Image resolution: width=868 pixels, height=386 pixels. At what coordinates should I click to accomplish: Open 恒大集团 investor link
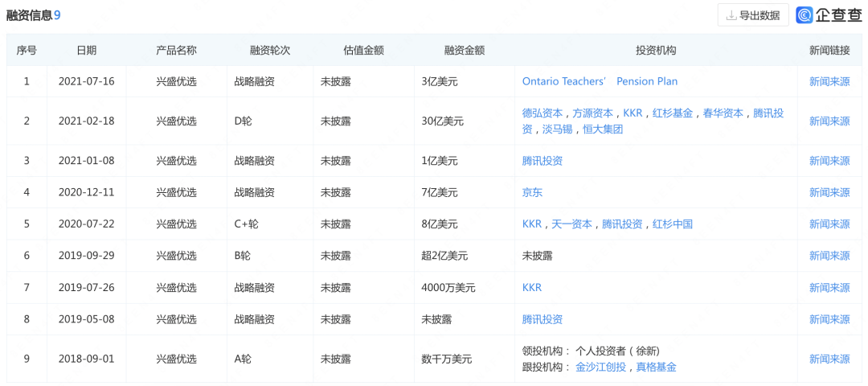coord(602,129)
